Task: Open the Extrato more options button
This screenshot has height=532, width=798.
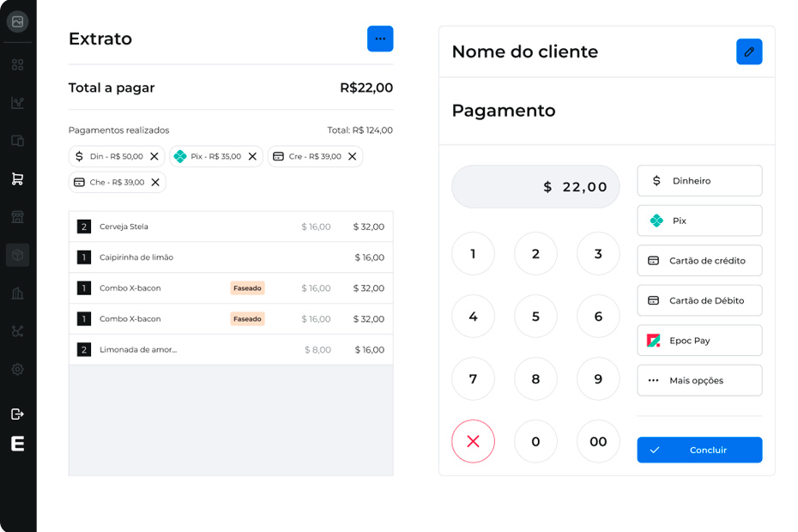Action: click(x=380, y=39)
